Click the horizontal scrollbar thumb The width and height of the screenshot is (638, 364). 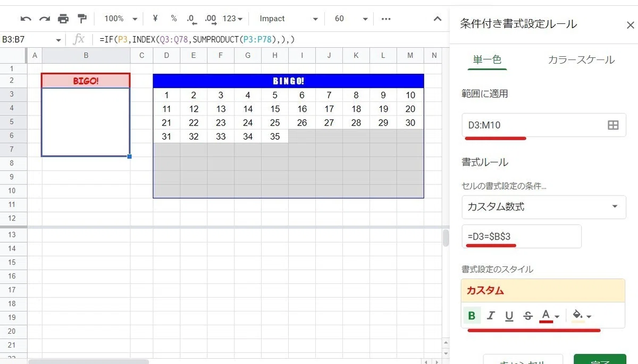click(89, 361)
